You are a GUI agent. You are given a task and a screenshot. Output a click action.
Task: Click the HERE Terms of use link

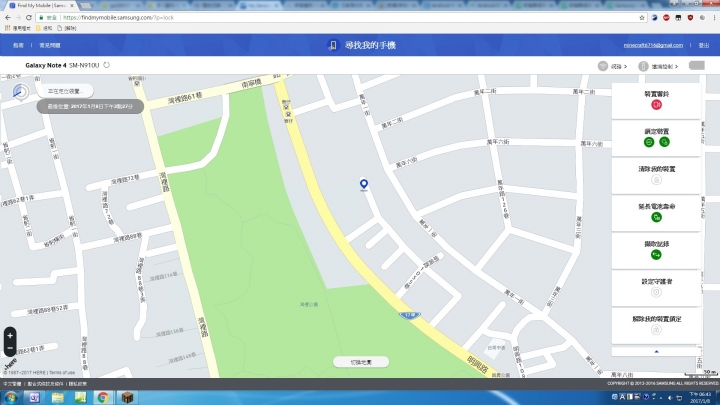pyautogui.click(x=62, y=372)
